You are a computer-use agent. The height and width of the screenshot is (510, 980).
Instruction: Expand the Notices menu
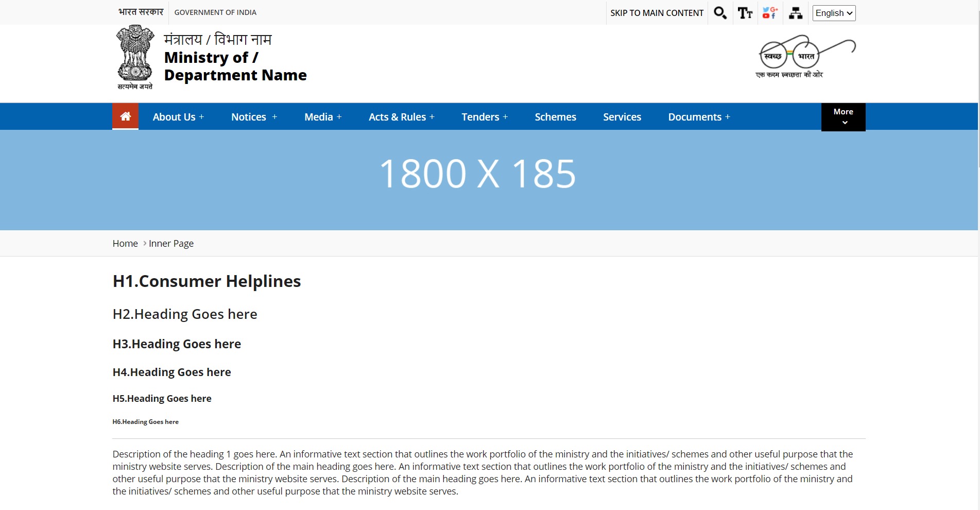[254, 117]
